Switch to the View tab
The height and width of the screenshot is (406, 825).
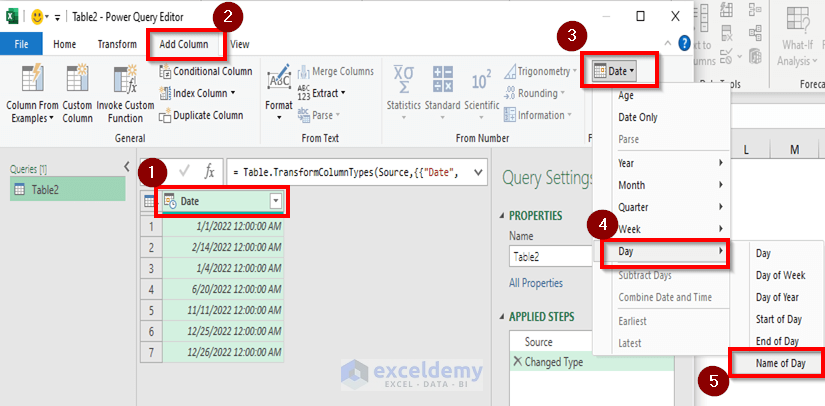click(240, 44)
